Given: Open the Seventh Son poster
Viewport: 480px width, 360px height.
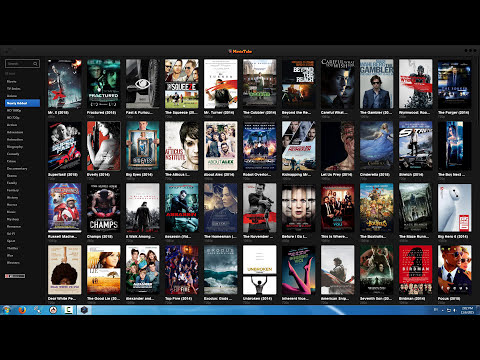Looking at the screenshot, I should click(x=377, y=270).
